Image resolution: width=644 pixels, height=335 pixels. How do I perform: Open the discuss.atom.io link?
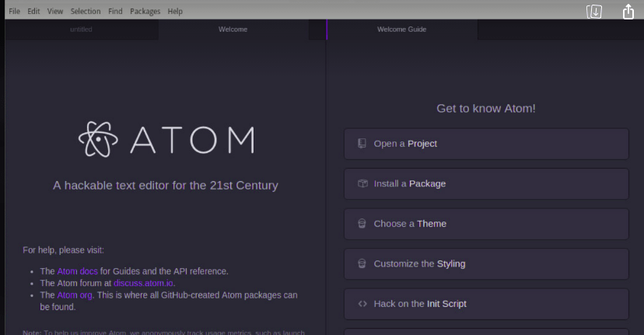coord(143,283)
